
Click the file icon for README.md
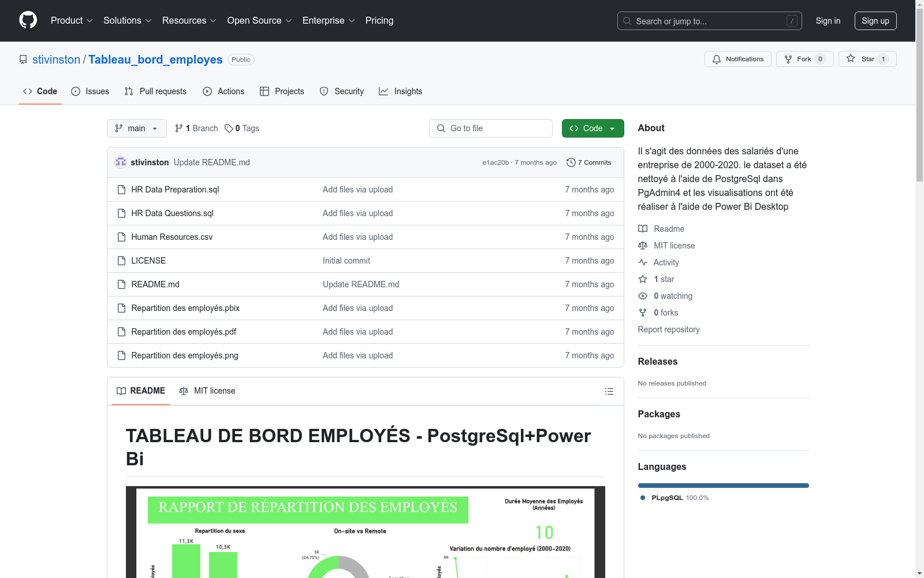121,284
